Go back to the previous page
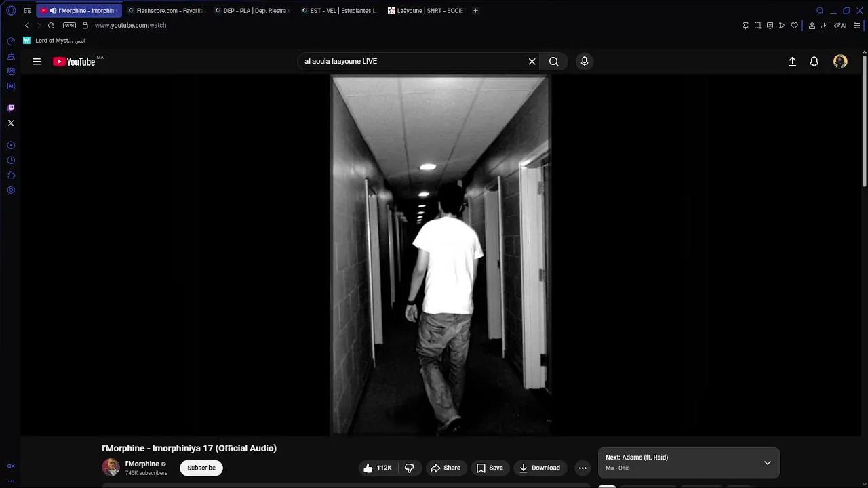This screenshot has height=488, width=868. pos(27,25)
